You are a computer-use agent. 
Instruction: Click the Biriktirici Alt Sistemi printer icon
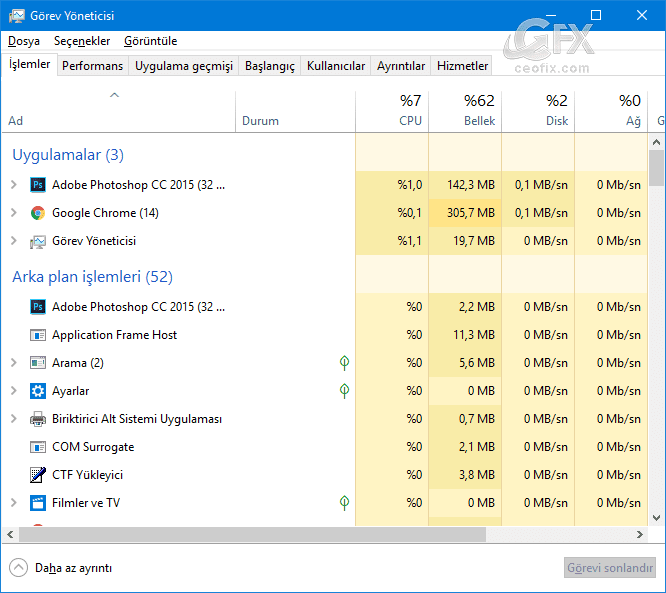pos(38,419)
